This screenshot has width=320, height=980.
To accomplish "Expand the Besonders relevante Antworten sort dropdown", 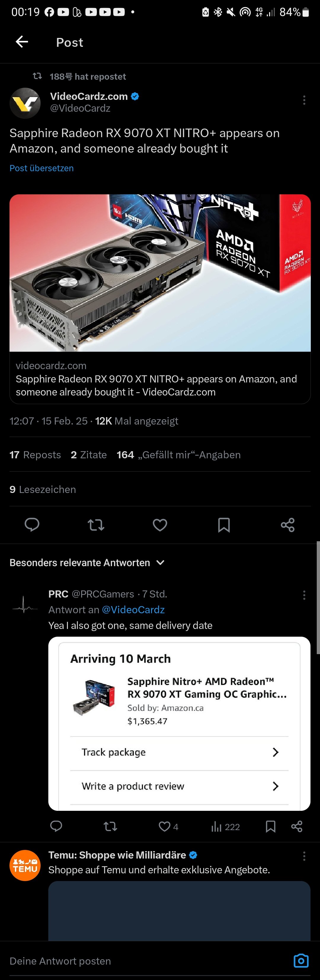I will 160,562.
